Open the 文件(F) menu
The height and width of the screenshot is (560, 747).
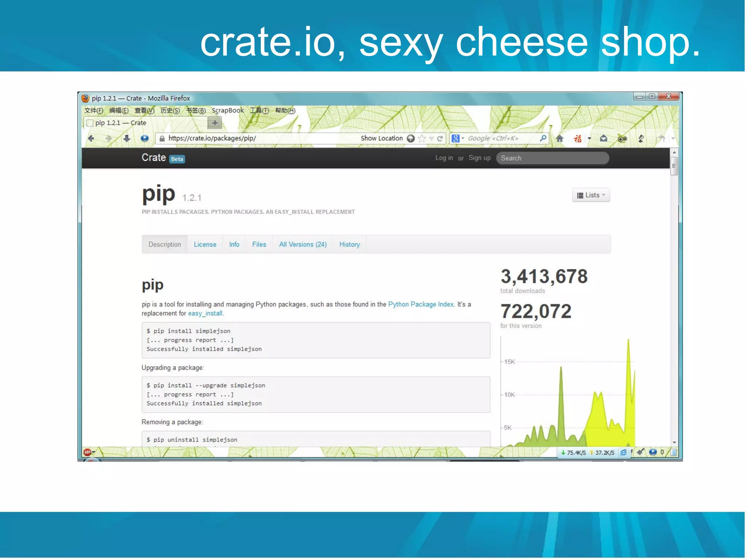coord(94,110)
